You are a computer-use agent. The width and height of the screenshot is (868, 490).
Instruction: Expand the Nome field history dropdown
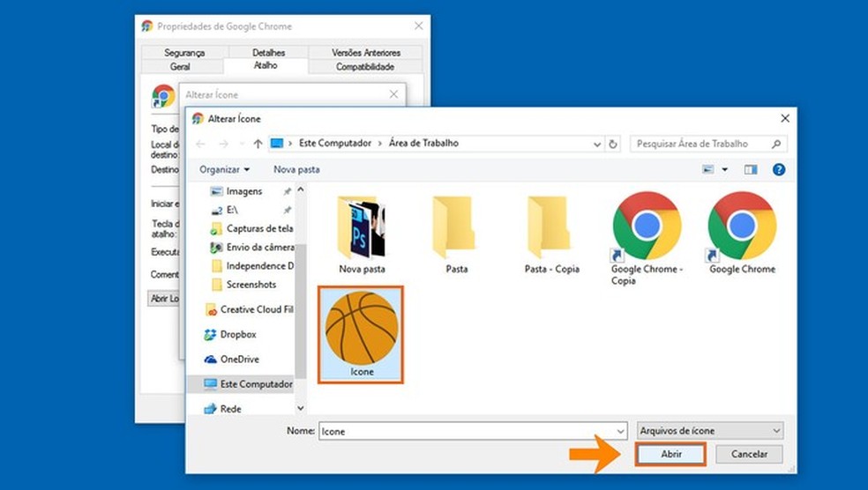[620, 431]
